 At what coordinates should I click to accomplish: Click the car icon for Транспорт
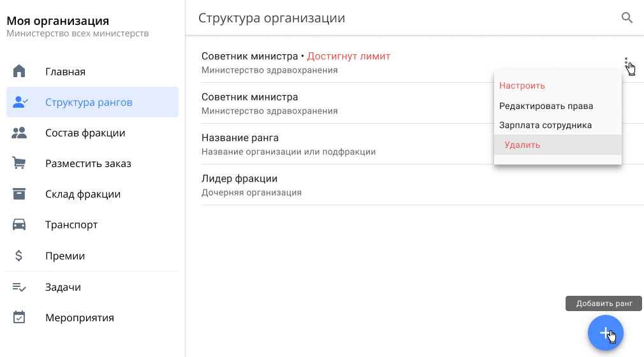[x=19, y=224]
